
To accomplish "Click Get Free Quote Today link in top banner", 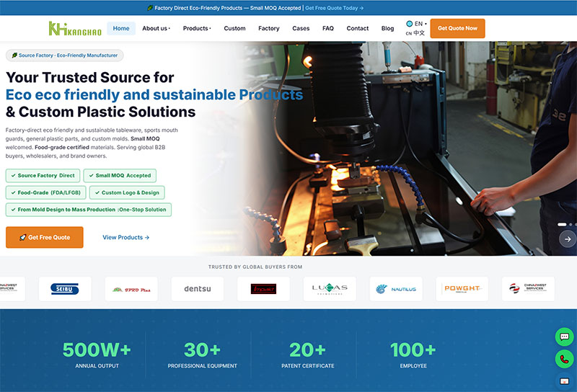I will [334, 8].
